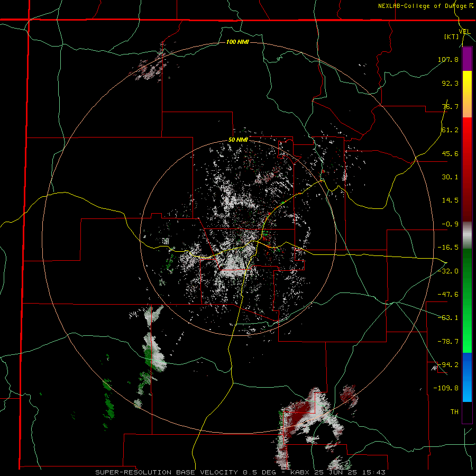
Task: Click the Super-Resolution Base Velocity caption text
Action: pyautogui.click(x=241, y=472)
